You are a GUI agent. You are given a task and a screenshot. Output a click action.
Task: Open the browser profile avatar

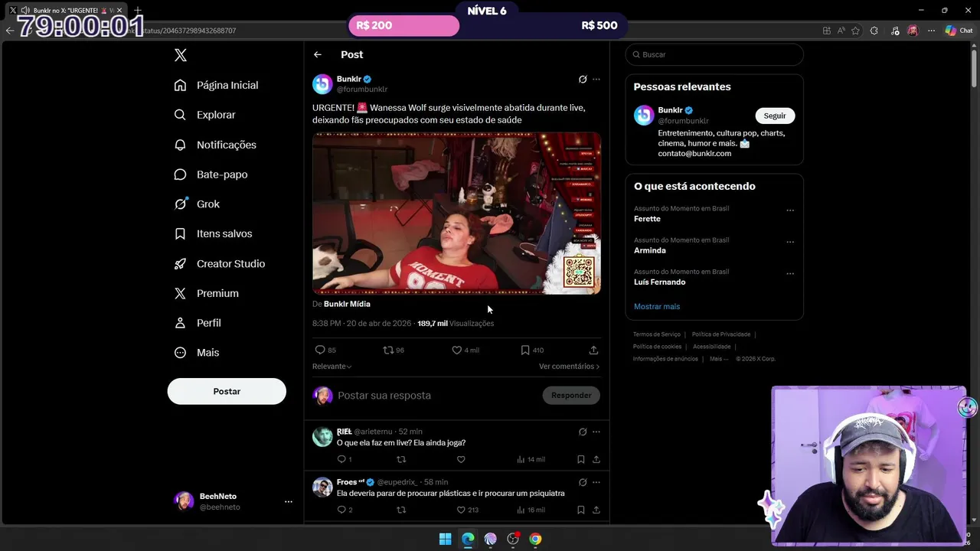click(x=913, y=31)
